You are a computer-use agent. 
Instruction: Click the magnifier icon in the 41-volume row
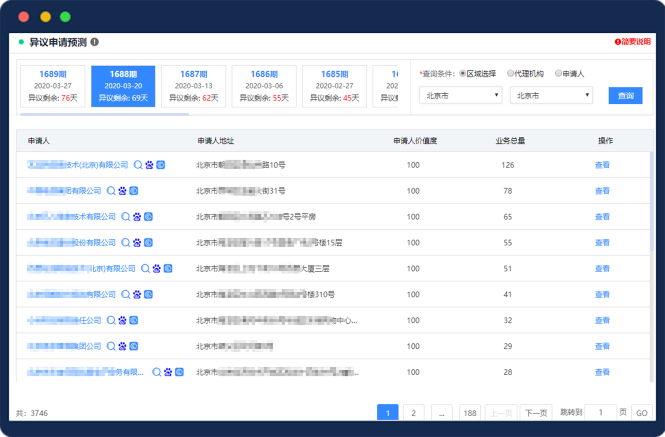tap(126, 294)
